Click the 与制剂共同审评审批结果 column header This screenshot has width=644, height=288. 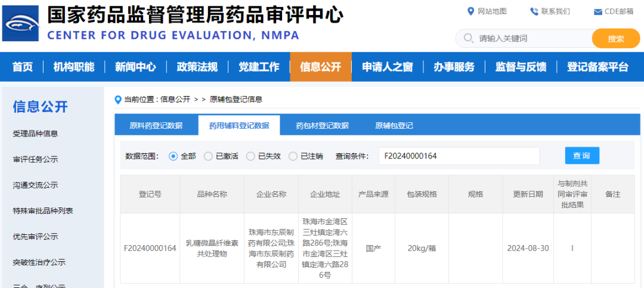pos(572,194)
